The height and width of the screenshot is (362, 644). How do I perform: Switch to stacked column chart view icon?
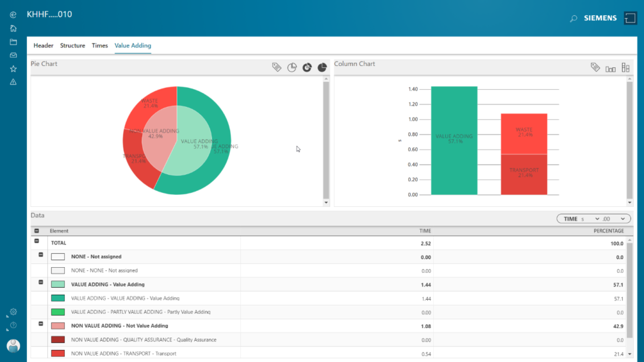(x=625, y=67)
